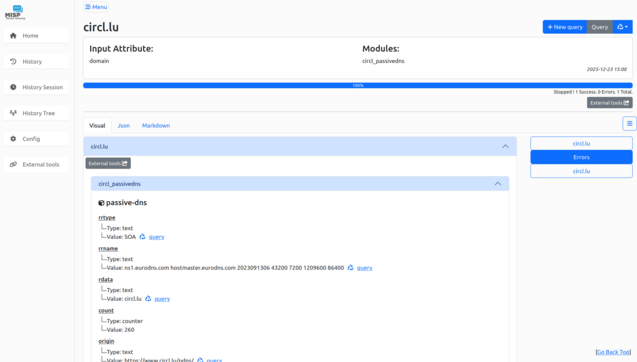Open History Session in the sidebar
The width and height of the screenshot is (637, 362).
[36, 87]
